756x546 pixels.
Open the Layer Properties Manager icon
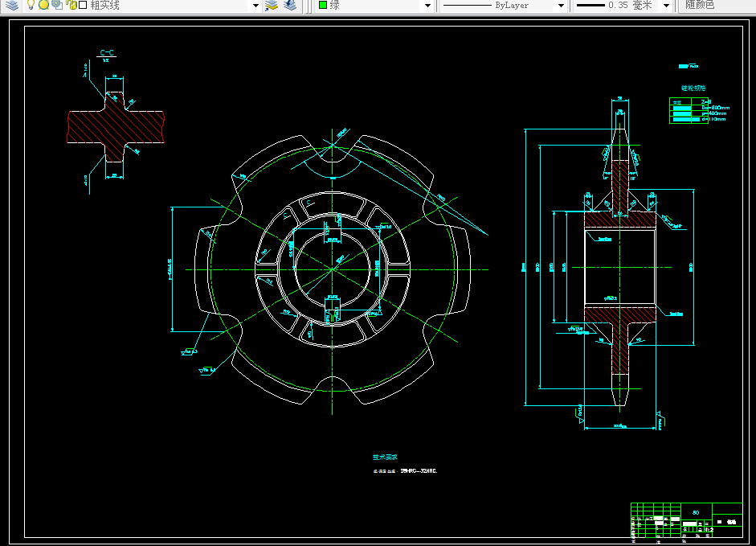12,6
